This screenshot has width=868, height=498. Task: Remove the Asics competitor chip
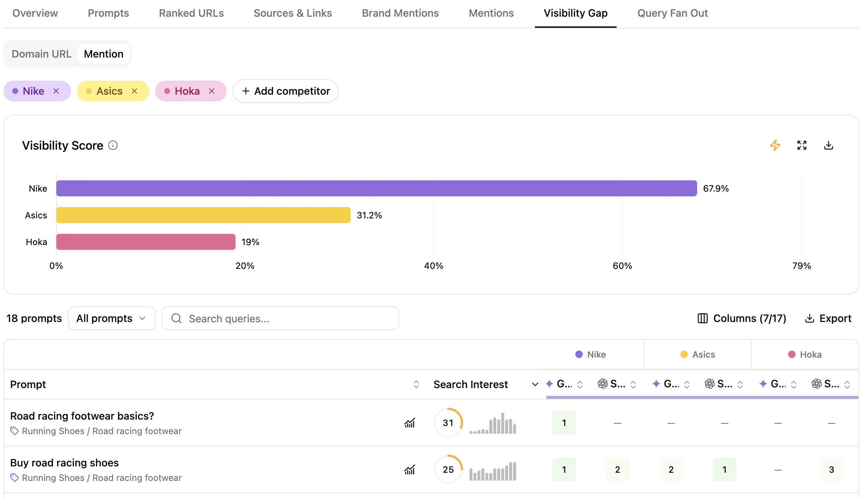click(x=134, y=91)
